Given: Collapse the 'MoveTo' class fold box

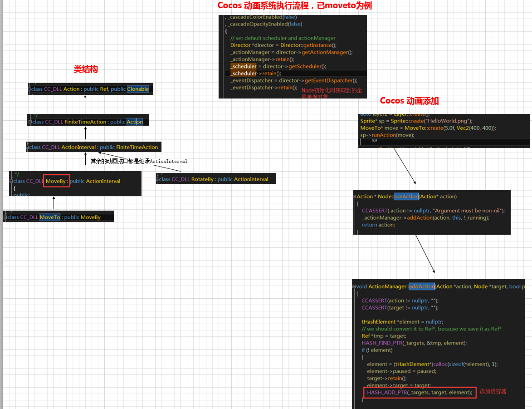Looking at the screenshot, I should (5, 217).
